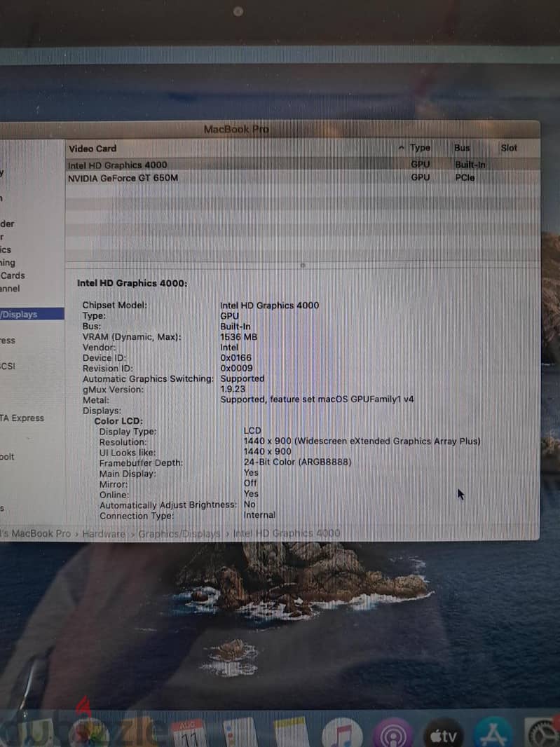
Task: Click Graphics/Displays in the path bar
Action: point(179,533)
